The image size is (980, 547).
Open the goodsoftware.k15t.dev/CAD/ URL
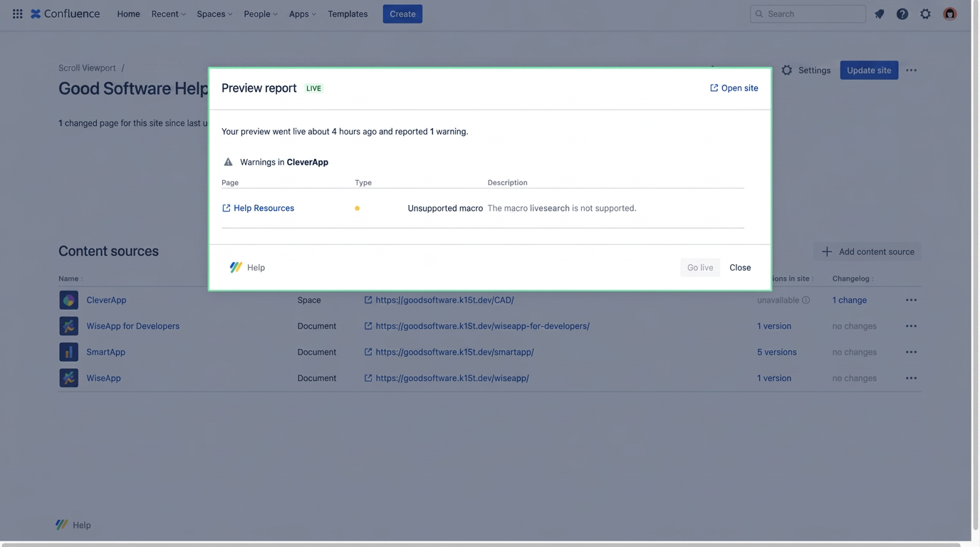point(444,300)
